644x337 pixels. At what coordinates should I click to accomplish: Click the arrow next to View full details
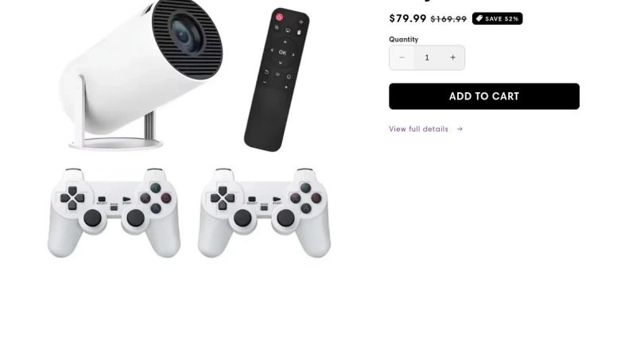[460, 129]
